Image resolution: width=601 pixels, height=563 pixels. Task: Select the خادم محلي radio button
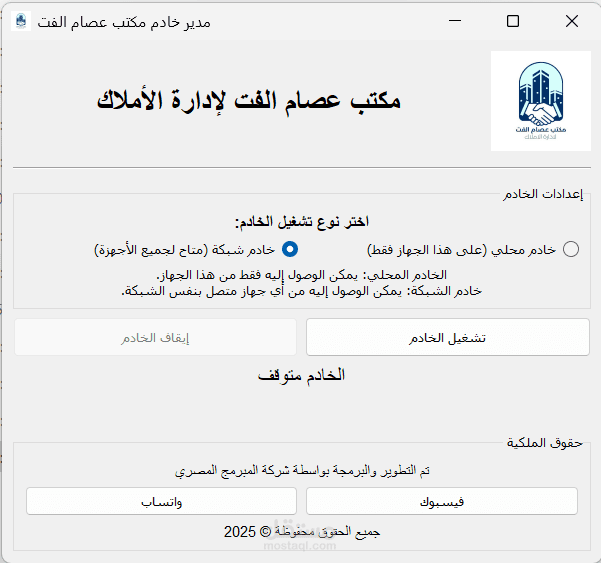tap(571, 249)
